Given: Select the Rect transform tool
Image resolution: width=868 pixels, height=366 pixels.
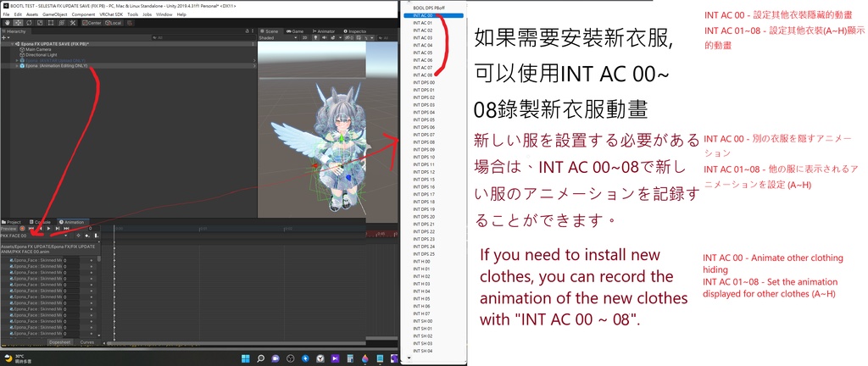Looking at the screenshot, I should pos(51,23).
